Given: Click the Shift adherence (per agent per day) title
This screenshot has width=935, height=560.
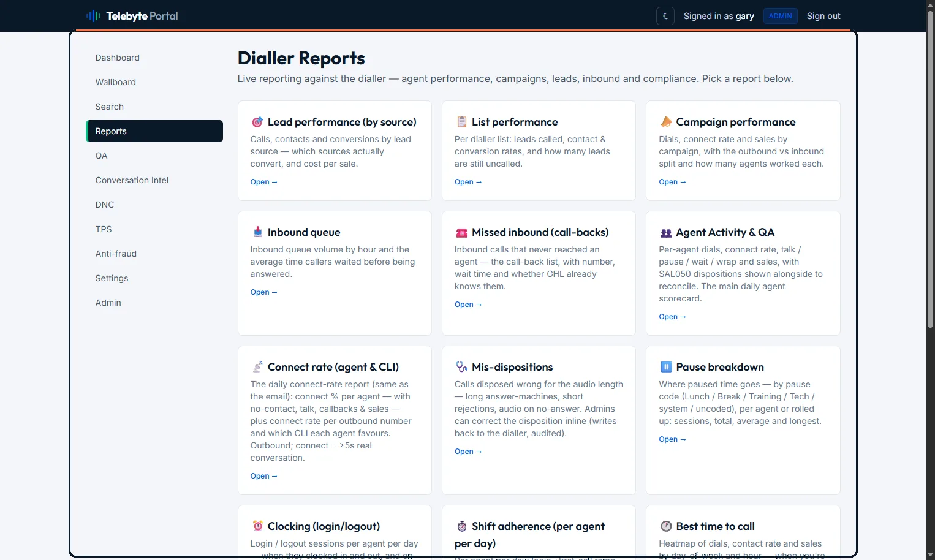Looking at the screenshot, I should 529,535.
